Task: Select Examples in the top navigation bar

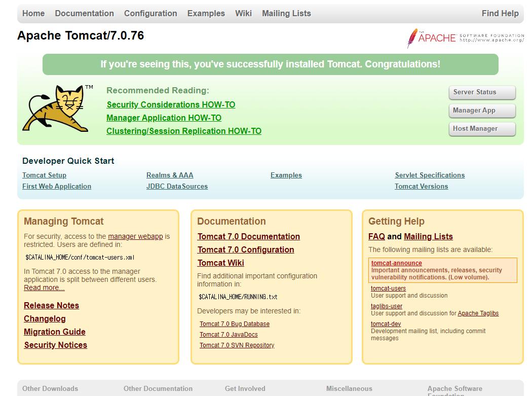Action: (x=206, y=13)
